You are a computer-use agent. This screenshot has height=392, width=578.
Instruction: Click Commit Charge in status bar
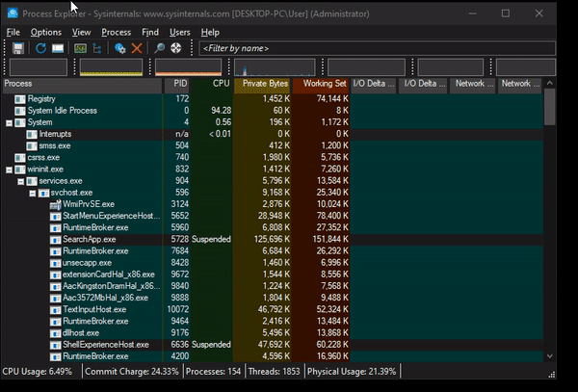point(132,372)
